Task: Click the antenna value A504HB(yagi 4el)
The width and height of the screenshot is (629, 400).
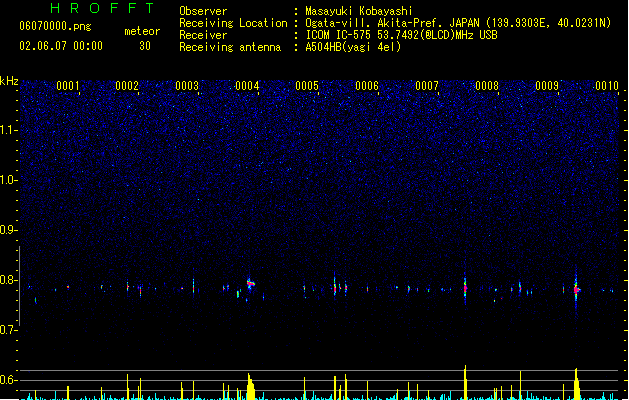Action: (x=353, y=47)
